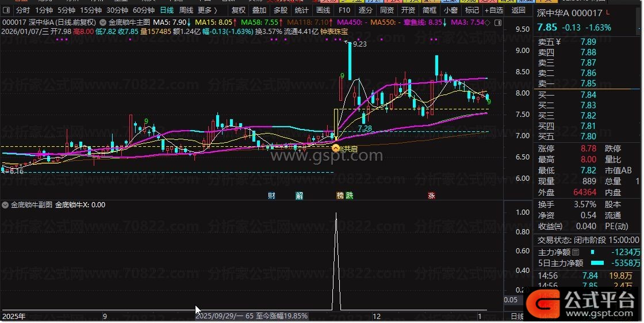Toggle the 小窗 small-window mode
This screenshot has width=644, height=323.
pyautogui.click(x=451, y=10)
